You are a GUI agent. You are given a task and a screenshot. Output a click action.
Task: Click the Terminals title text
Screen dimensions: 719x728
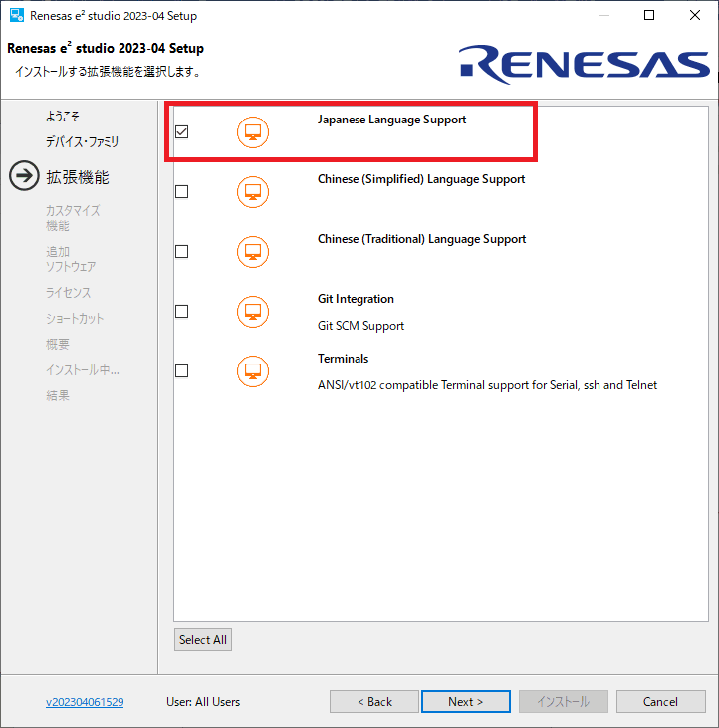point(343,359)
